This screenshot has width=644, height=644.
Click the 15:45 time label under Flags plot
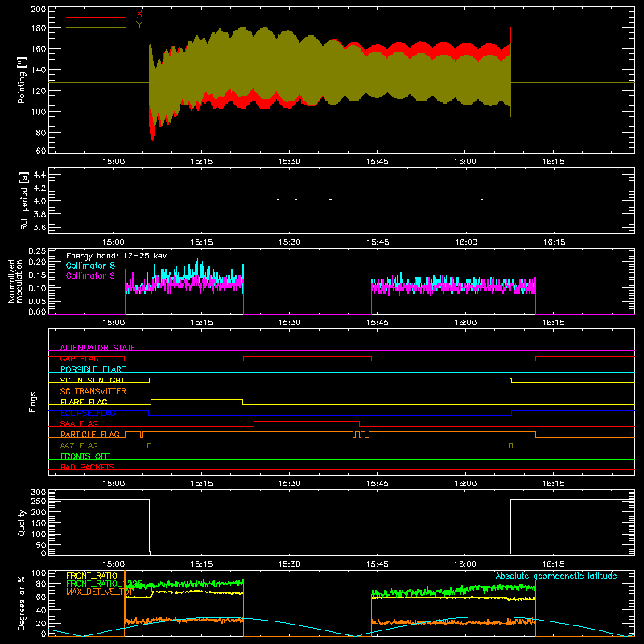(377, 484)
